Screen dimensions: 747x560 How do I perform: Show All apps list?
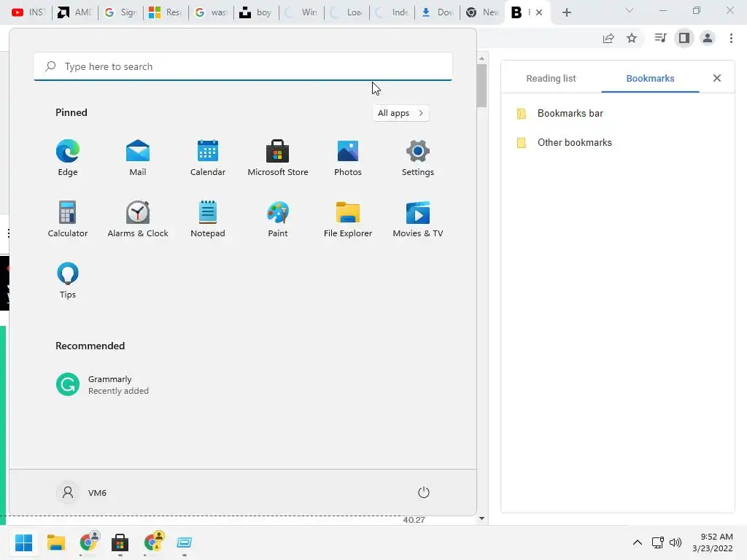(x=400, y=113)
